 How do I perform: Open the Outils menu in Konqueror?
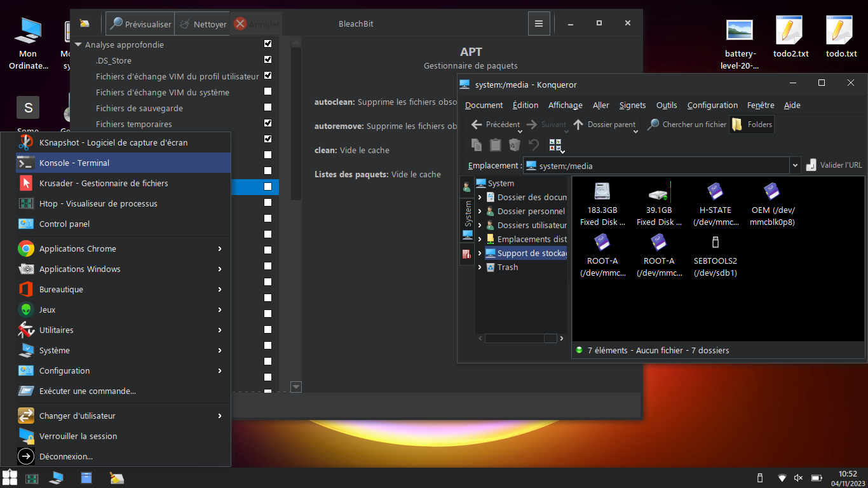667,105
